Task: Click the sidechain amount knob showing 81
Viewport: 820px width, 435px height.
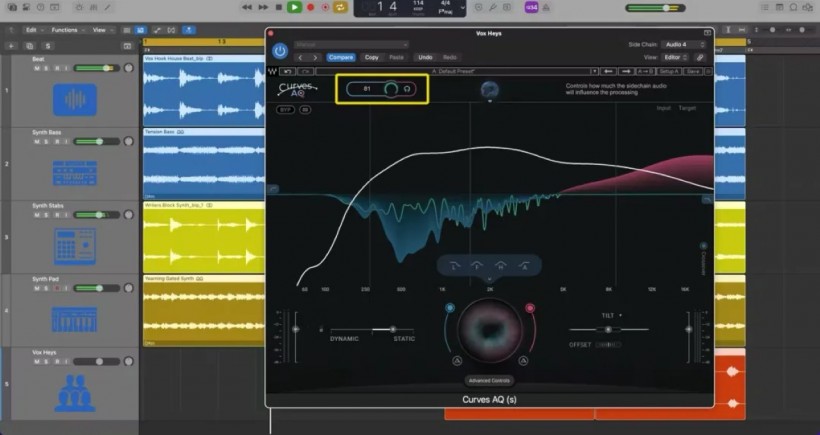Action: (391, 89)
